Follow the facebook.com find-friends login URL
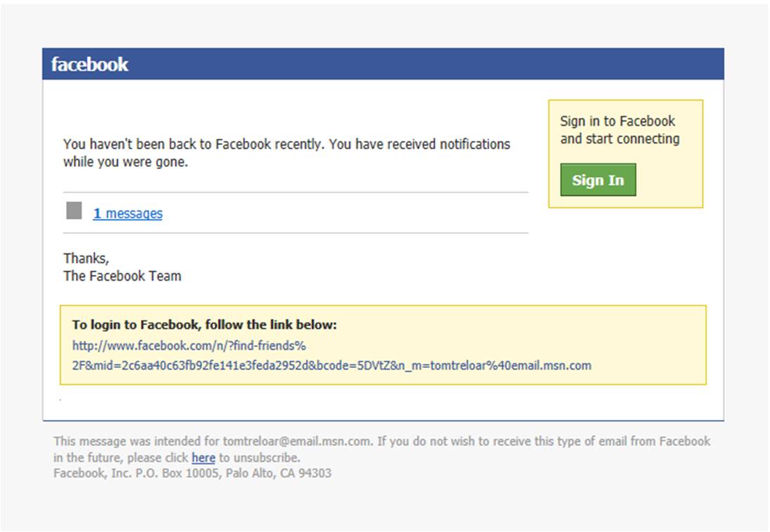Viewport: 770px width, 532px height. tap(189, 346)
